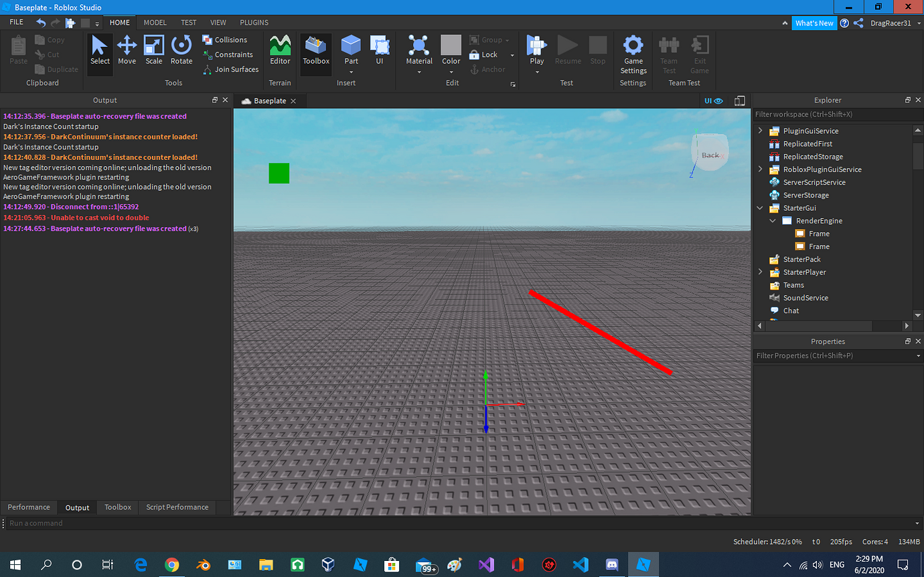Open Blender from the taskbar
924x577 pixels.
pos(202,565)
